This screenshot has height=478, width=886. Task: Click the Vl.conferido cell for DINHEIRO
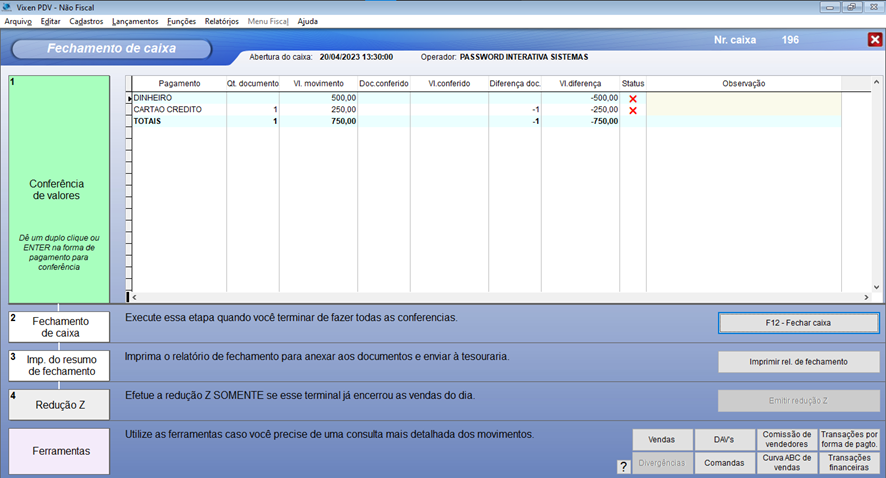(x=449, y=98)
